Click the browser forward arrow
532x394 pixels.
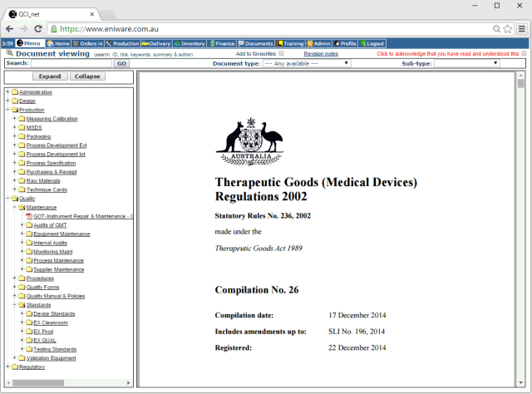pos(24,29)
